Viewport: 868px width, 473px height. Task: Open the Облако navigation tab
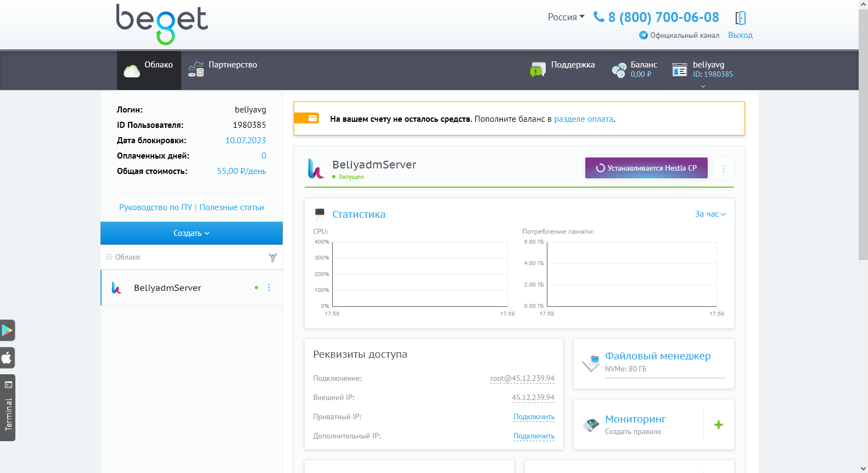tap(149, 70)
